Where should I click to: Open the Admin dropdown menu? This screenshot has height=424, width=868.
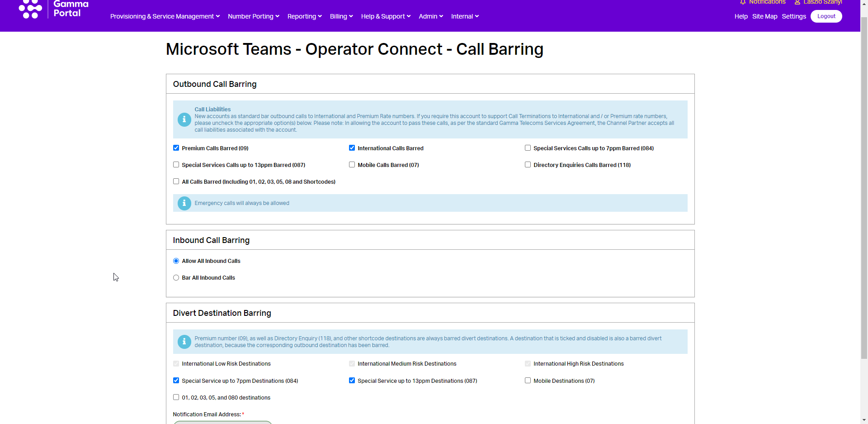(431, 16)
